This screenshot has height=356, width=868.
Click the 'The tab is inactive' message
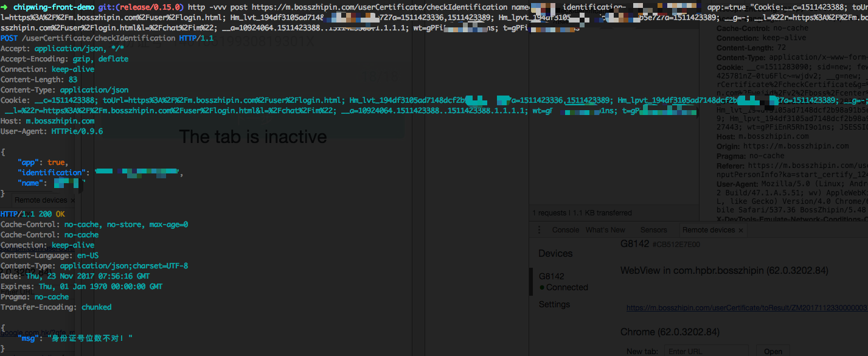click(x=252, y=137)
